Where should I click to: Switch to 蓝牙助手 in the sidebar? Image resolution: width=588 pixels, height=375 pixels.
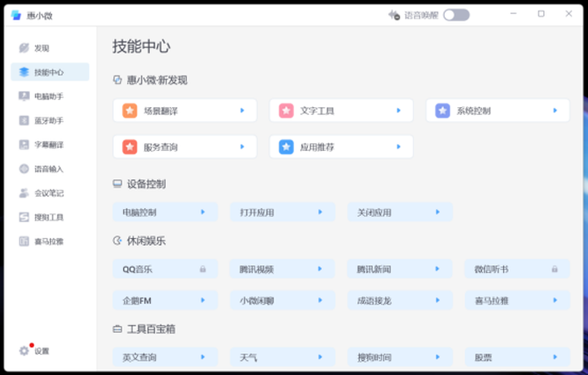(50, 120)
